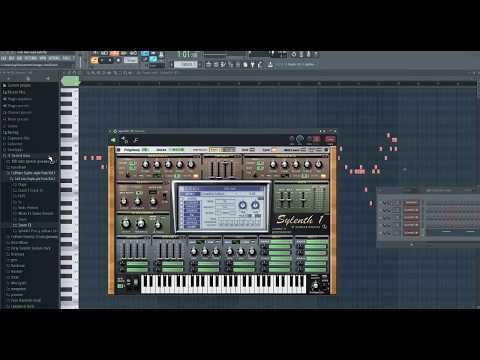The height and width of the screenshot is (360, 480).
Task: Click the Oscillator B1 Volume knob in Sylenth1
Action: 273,164
